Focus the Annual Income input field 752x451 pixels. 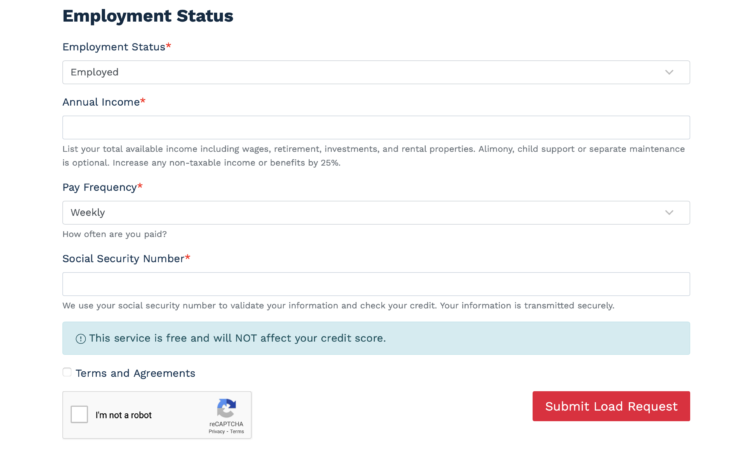376,128
